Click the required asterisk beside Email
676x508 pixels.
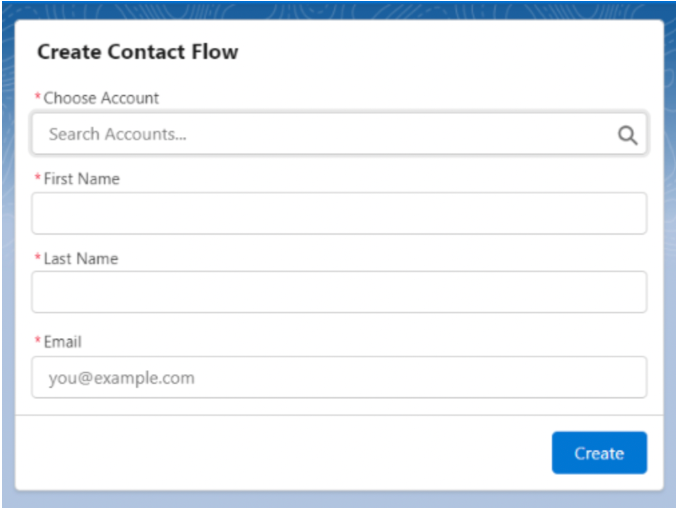click(38, 340)
